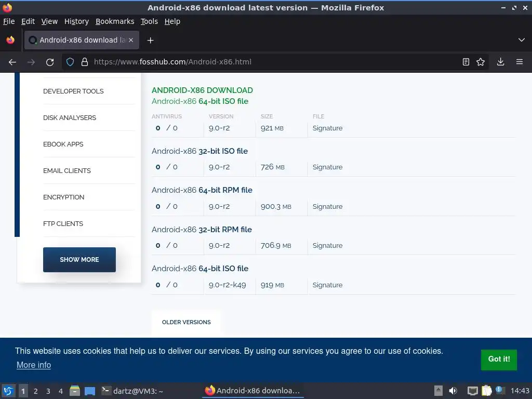Image resolution: width=532 pixels, height=399 pixels.
Task: Open a new tab with plus button
Action: click(150, 41)
